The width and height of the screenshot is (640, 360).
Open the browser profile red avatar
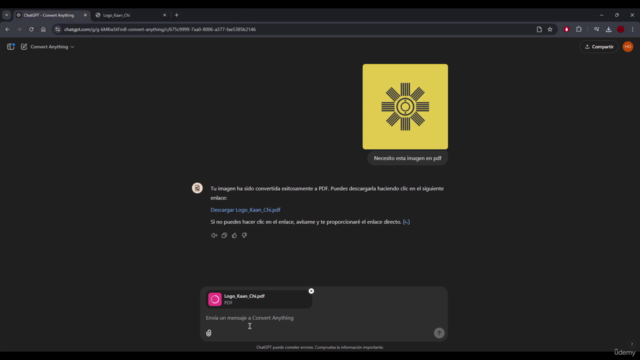click(x=620, y=29)
